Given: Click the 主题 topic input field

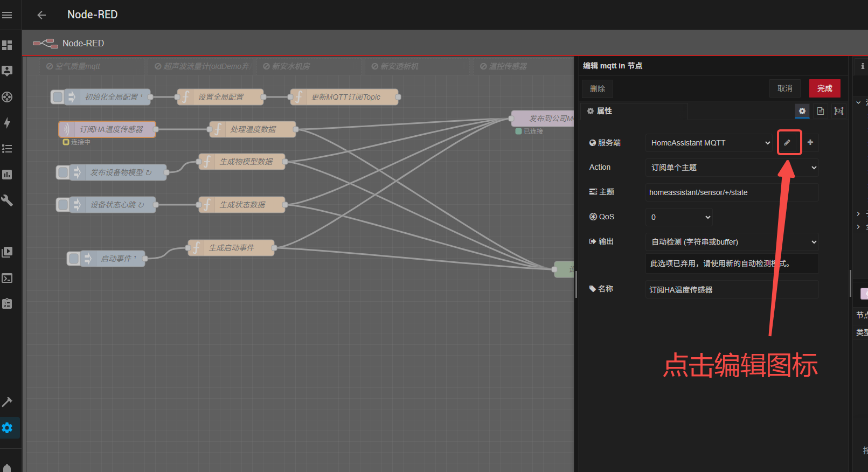Looking at the screenshot, I should pos(732,192).
